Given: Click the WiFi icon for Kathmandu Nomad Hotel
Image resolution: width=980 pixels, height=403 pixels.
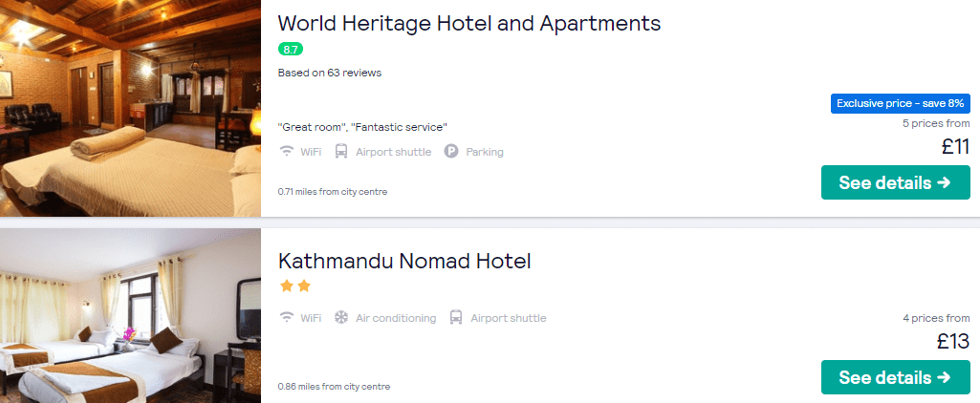Looking at the screenshot, I should (286, 318).
